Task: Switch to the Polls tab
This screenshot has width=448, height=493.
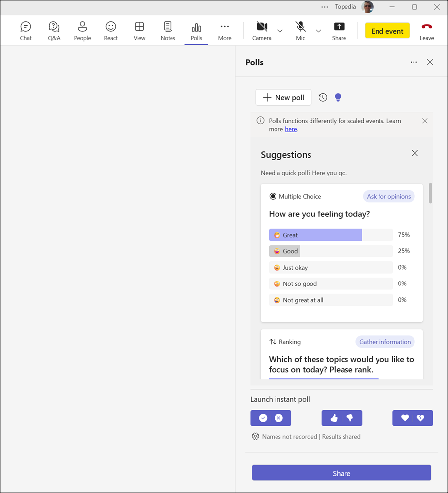Action: (x=196, y=30)
